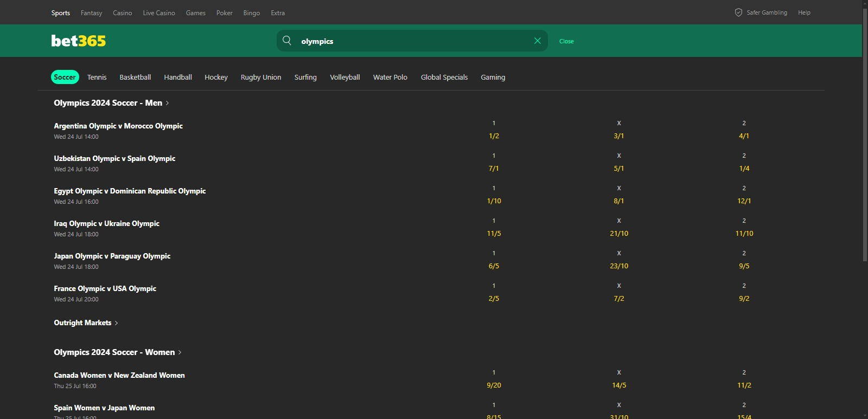868x419 pixels.
Task: Pick New Zealand Women at 11/2
Action: [x=744, y=385]
